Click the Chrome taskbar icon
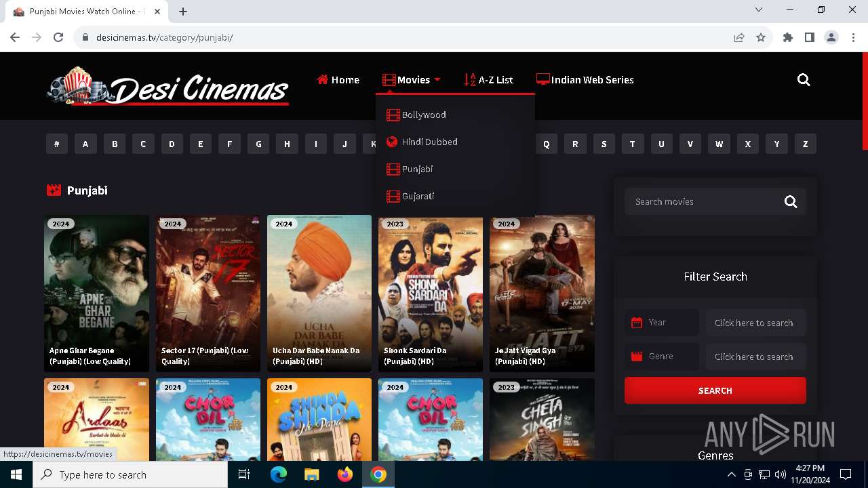 [378, 474]
